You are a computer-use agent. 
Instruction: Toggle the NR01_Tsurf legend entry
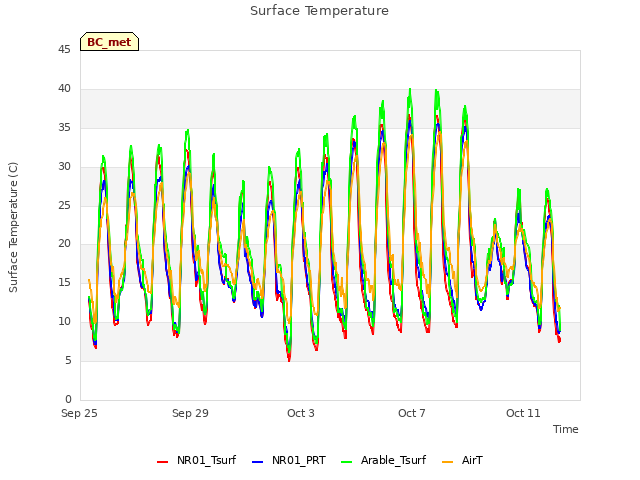pos(196,460)
